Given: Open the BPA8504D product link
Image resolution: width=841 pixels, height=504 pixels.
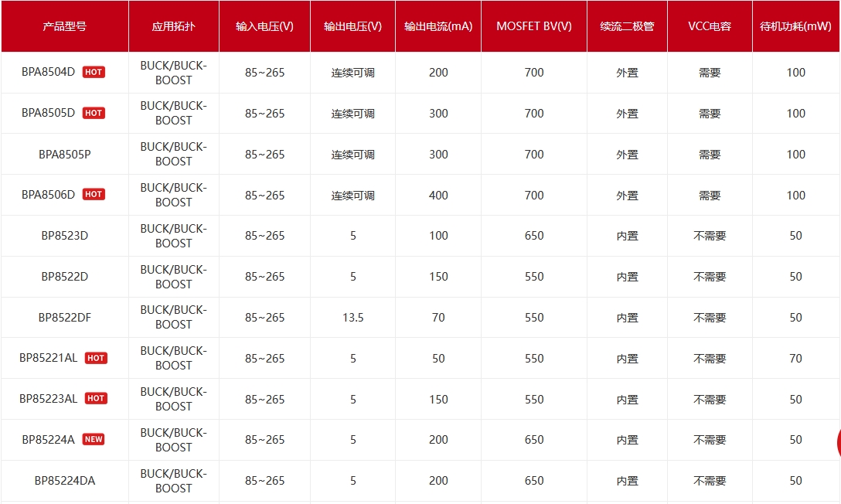Looking at the screenshot, I should pos(49,73).
